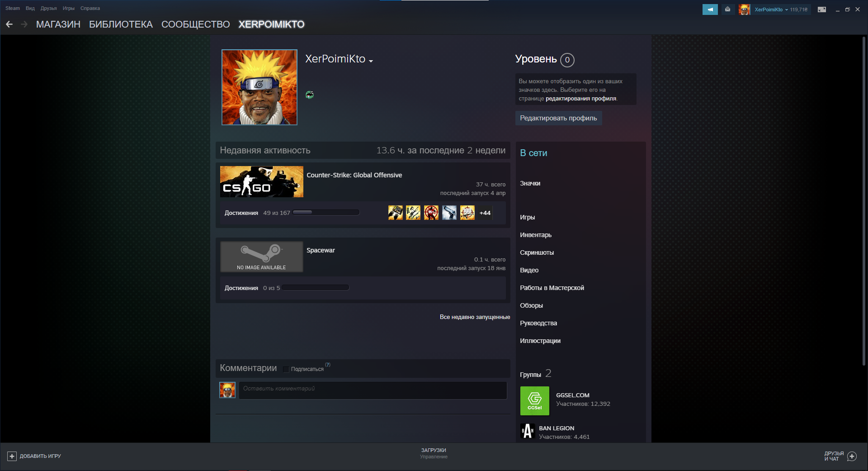The width and height of the screenshot is (868, 471).
Task: Switch to the XERPOIMIKTO tab
Action: [271, 24]
